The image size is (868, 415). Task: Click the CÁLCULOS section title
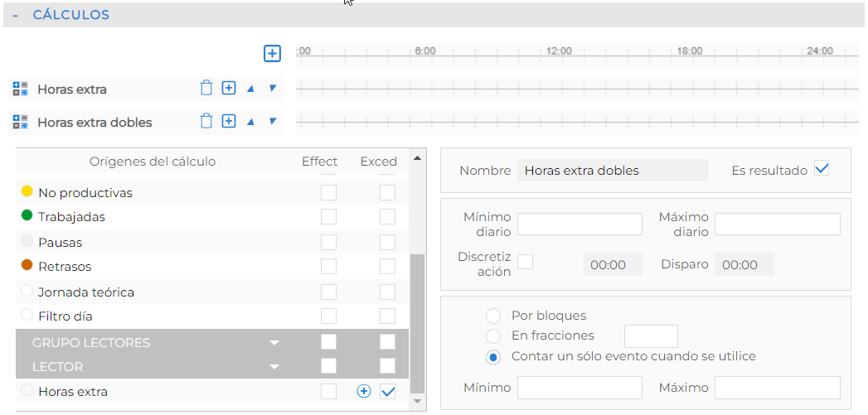click(x=70, y=15)
